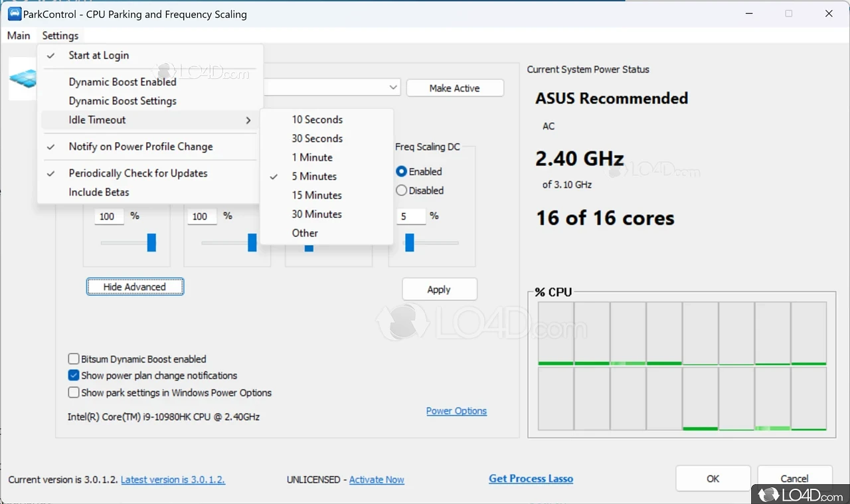The width and height of the screenshot is (850, 504).
Task: Click the Intel Core i9-10980HK CPU text
Action: 163,417
